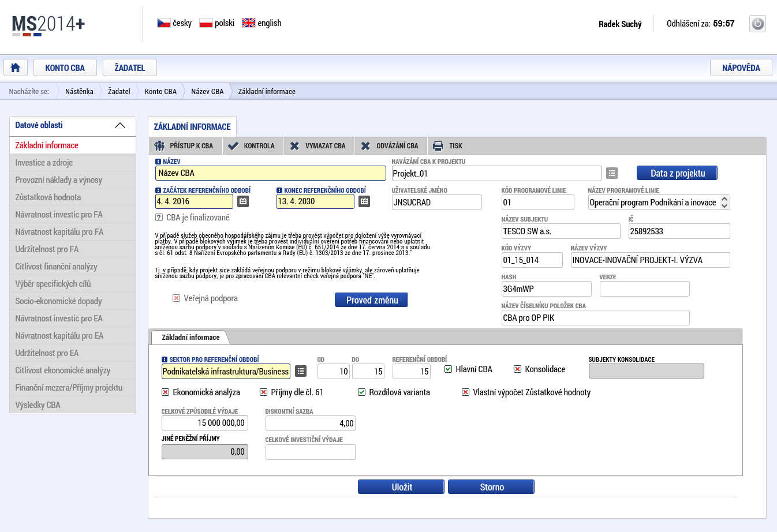The height and width of the screenshot is (532, 777).
Task: Open Návratnost investic pro FA in sidebar
Action: [73, 215]
